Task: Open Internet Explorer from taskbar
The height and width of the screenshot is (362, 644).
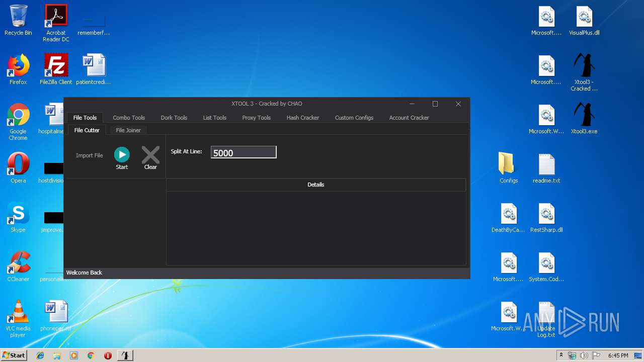Action: pos(40,355)
